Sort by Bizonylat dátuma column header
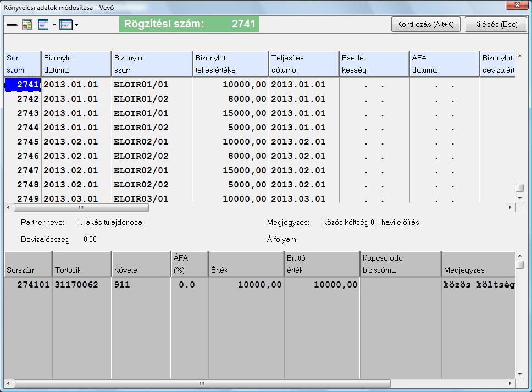The height and width of the screenshot is (392, 532). [x=75, y=64]
